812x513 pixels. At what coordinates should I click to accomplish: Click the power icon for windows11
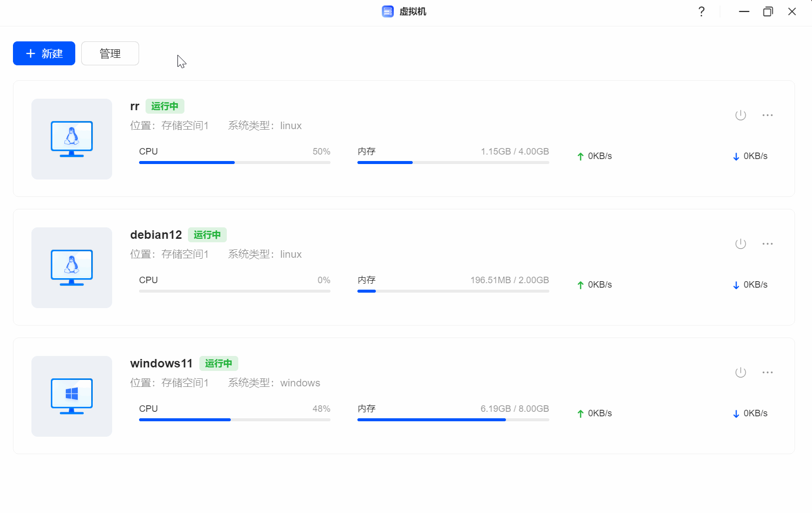tap(741, 372)
